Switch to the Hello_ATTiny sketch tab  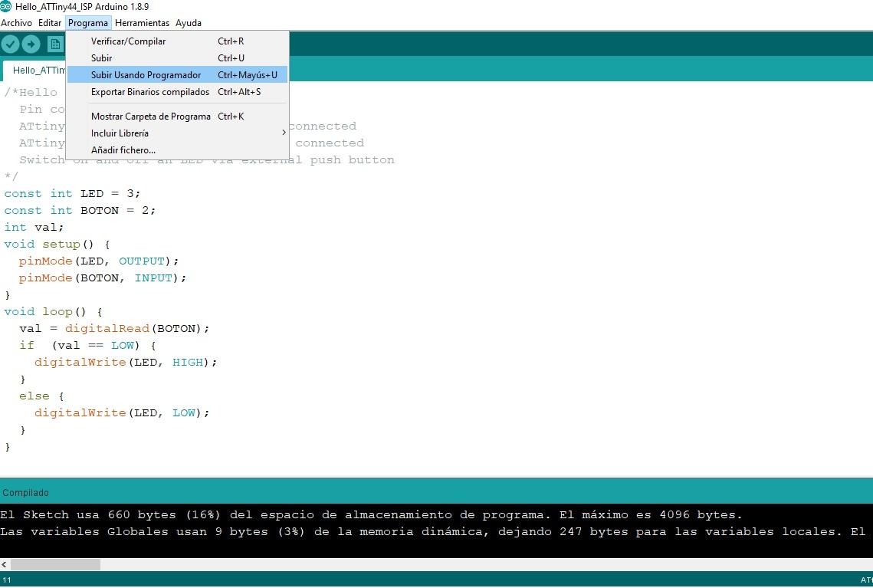37,71
